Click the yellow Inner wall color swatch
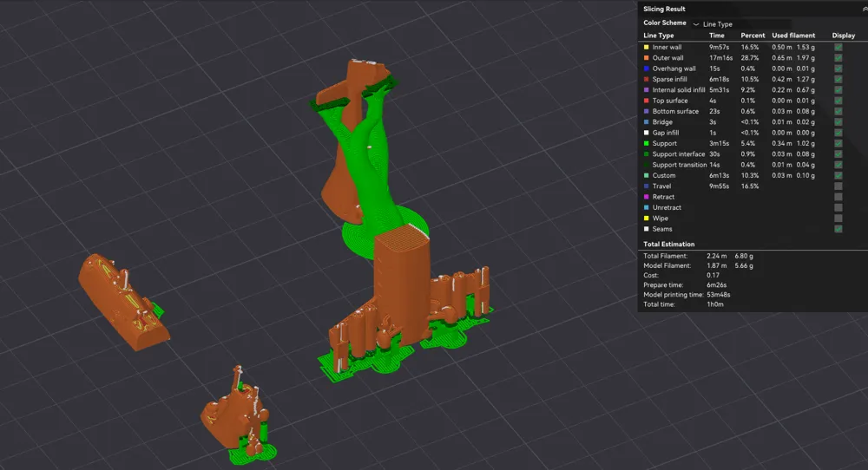The image size is (868, 470). 646,47
